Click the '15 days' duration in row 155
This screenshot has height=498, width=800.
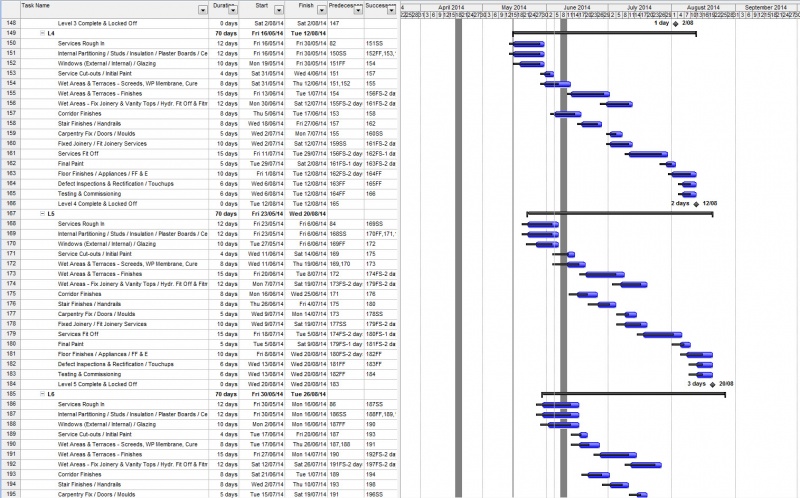tap(227, 93)
